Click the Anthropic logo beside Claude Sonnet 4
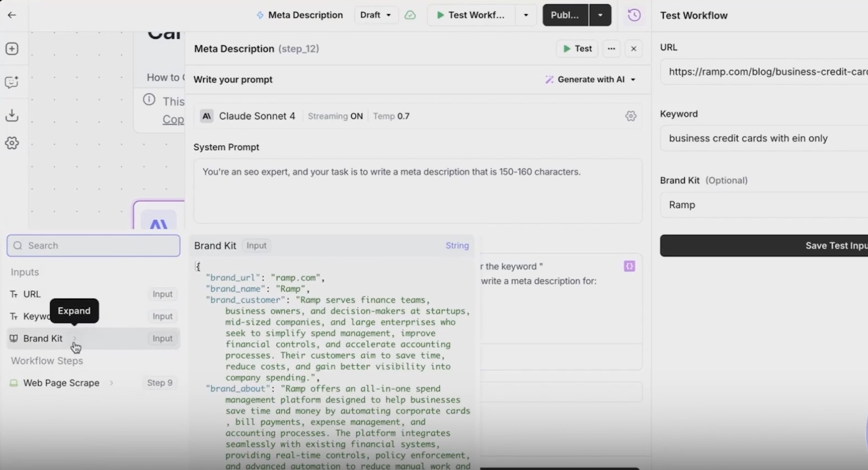 click(207, 116)
